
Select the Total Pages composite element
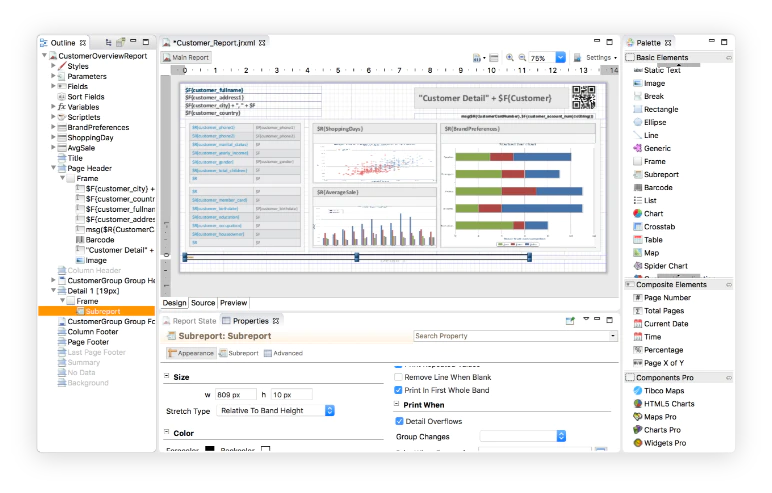point(659,311)
